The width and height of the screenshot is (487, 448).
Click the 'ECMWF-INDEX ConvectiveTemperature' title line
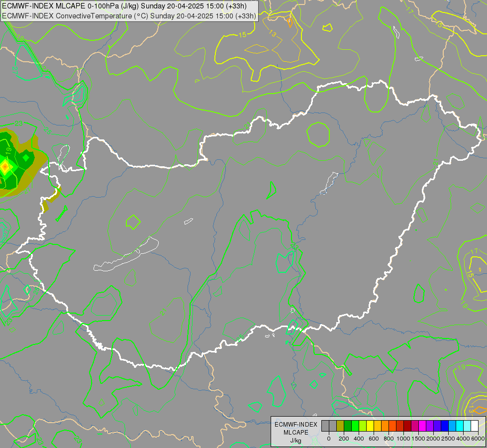coord(129,16)
